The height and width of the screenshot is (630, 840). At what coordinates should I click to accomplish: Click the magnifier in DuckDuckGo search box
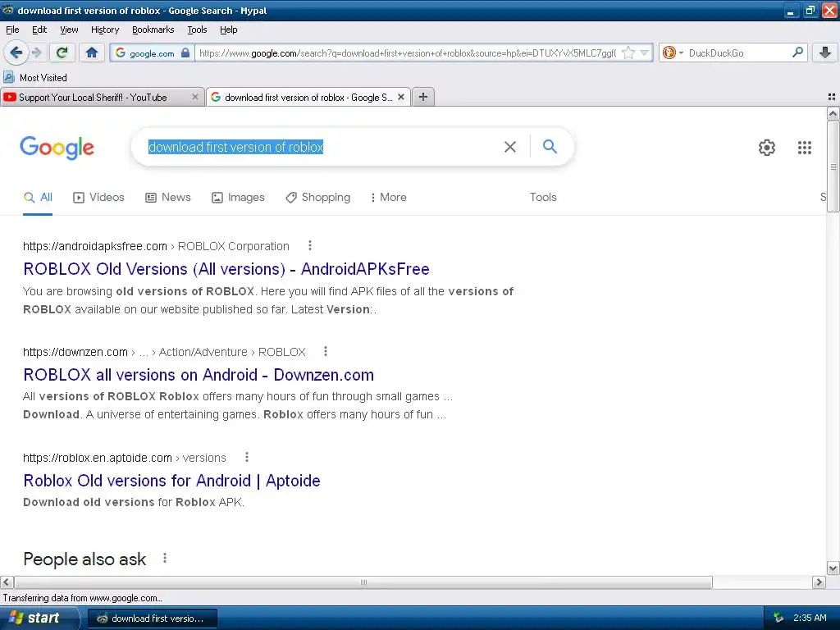click(797, 52)
